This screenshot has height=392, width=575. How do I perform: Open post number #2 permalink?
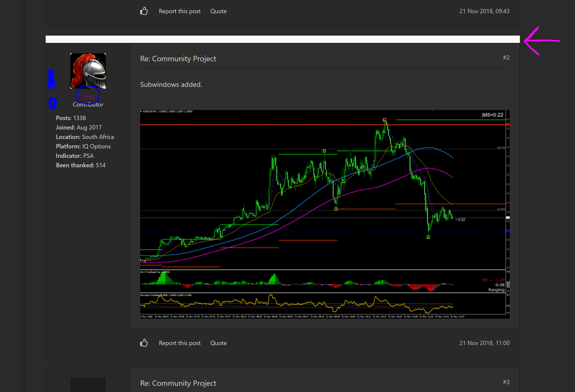pyautogui.click(x=506, y=57)
